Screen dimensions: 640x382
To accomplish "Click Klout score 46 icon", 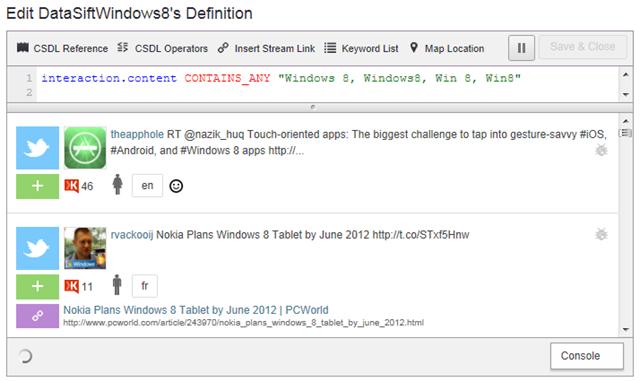I will (71, 186).
